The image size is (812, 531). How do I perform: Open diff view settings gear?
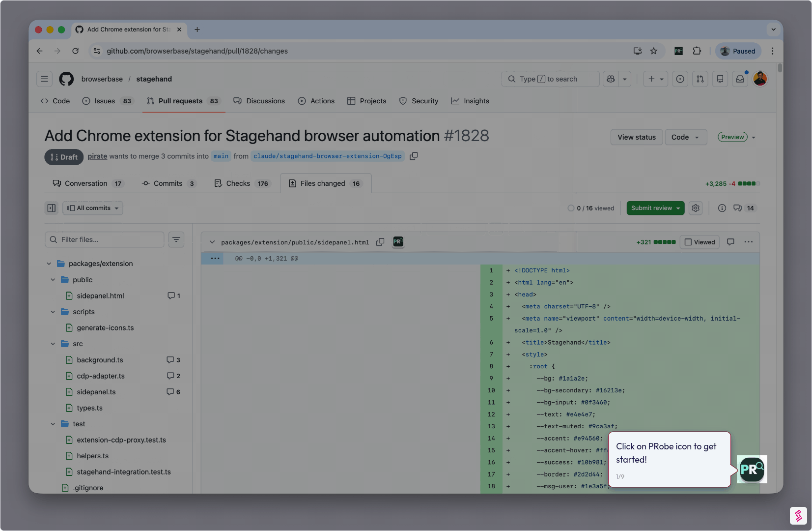696,208
